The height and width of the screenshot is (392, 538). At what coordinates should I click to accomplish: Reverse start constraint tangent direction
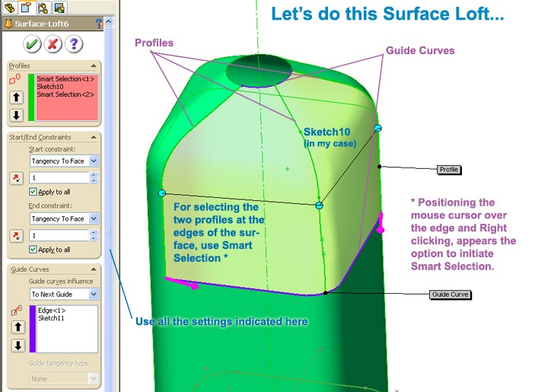pyautogui.click(x=16, y=178)
